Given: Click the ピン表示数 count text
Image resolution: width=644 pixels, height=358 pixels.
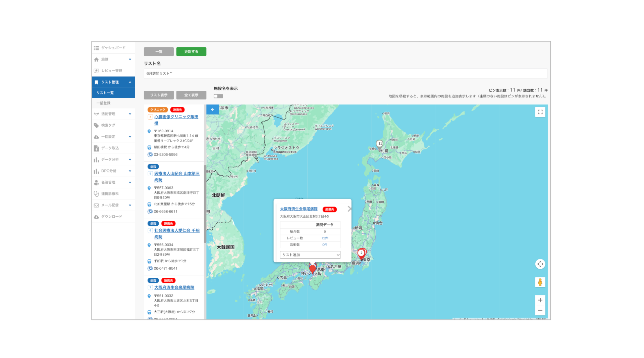Looking at the screenshot, I should tap(504, 90).
